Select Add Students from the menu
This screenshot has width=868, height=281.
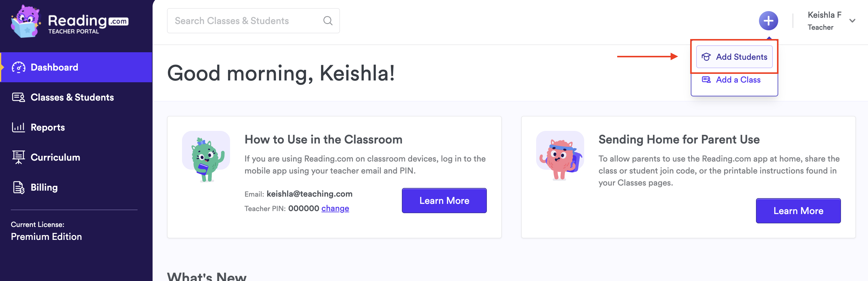click(734, 57)
